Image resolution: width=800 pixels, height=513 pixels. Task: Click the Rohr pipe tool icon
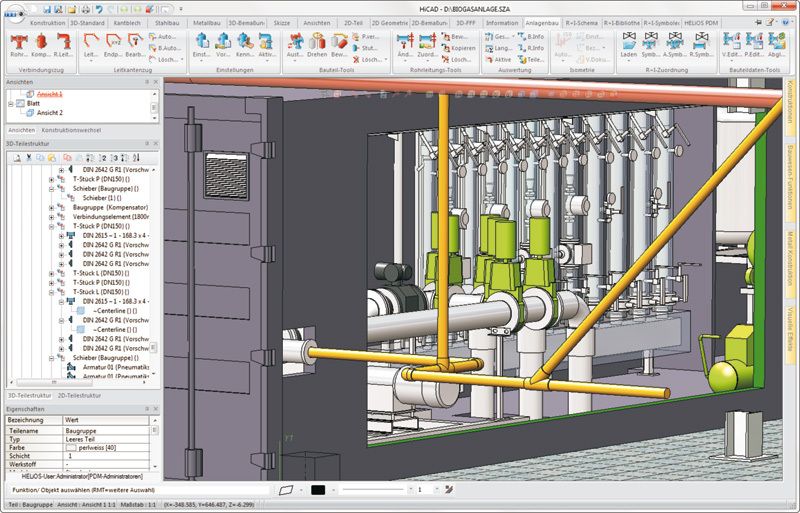click(x=17, y=45)
